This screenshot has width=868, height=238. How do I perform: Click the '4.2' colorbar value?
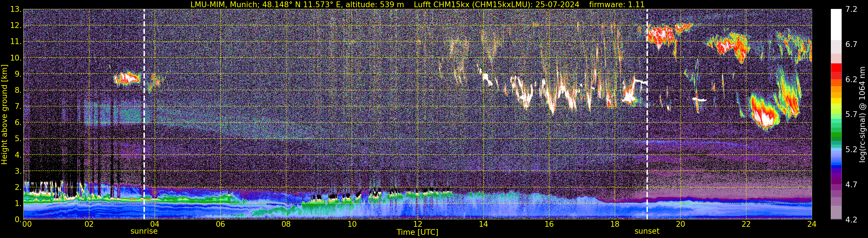click(851, 220)
